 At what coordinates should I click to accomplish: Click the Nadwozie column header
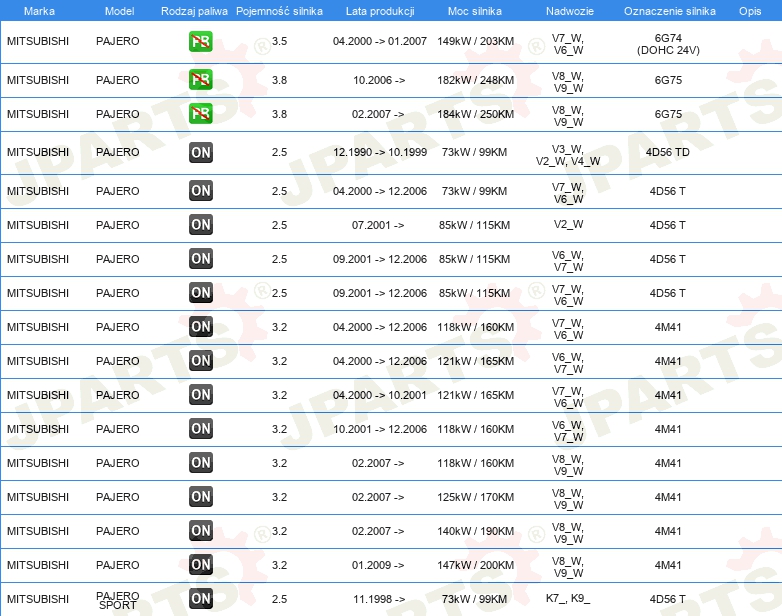coord(570,11)
